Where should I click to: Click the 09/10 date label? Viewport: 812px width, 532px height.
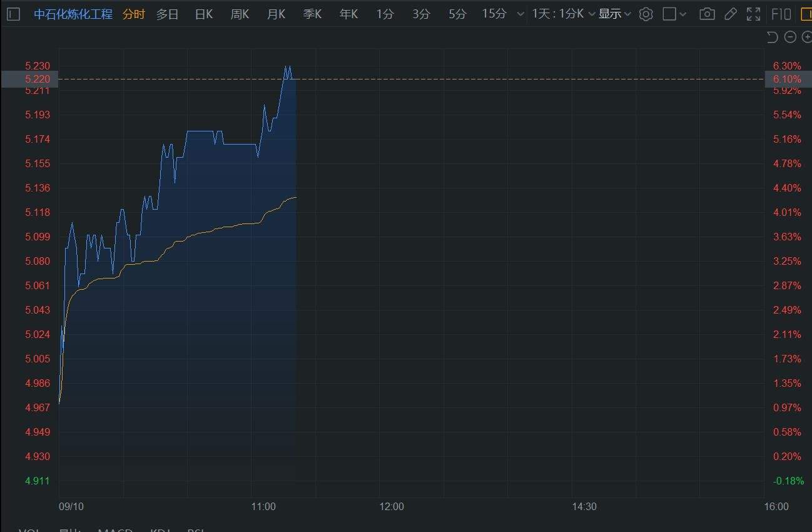point(71,506)
